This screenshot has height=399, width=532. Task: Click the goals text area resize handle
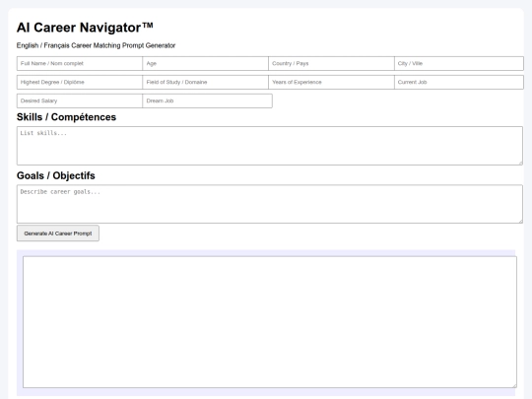(520, 221)
